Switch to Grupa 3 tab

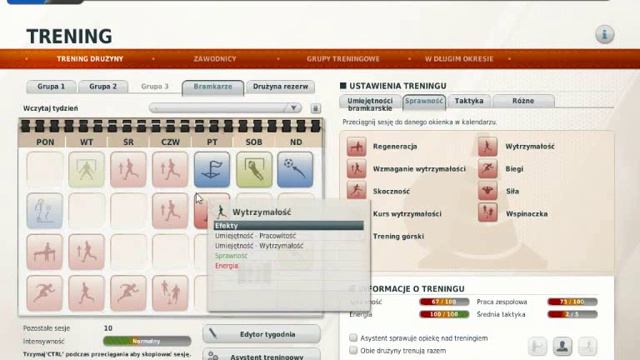pyautogui.click(x=155, y=87)
